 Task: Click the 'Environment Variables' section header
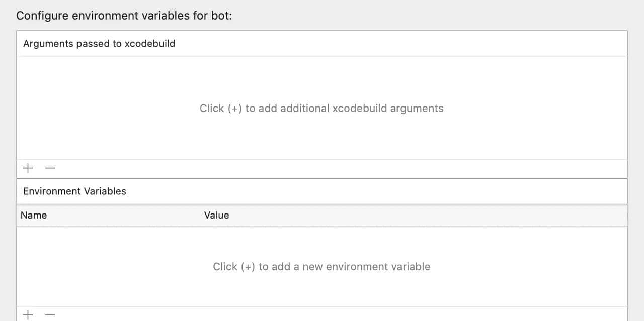click(x=74, y=191)
